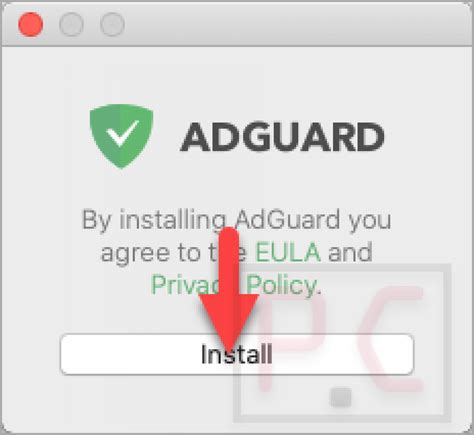
Task: Click the green AdGuard shield logo
Action: click(x=121, y=136)
